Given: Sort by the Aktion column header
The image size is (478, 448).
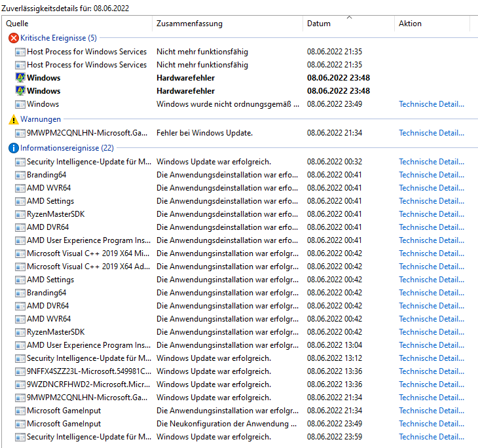Looking at the screenshot, I should pyautogui.click(x=432, y=24).
